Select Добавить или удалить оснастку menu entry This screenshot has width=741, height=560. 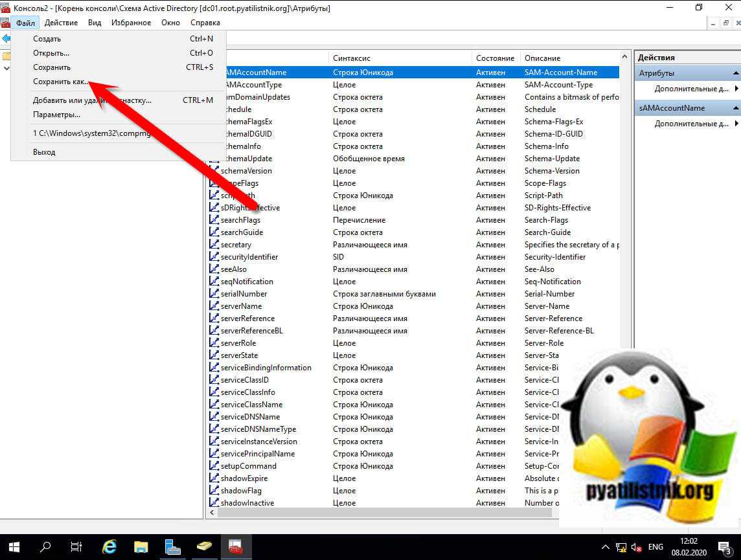tap(92, 100)
